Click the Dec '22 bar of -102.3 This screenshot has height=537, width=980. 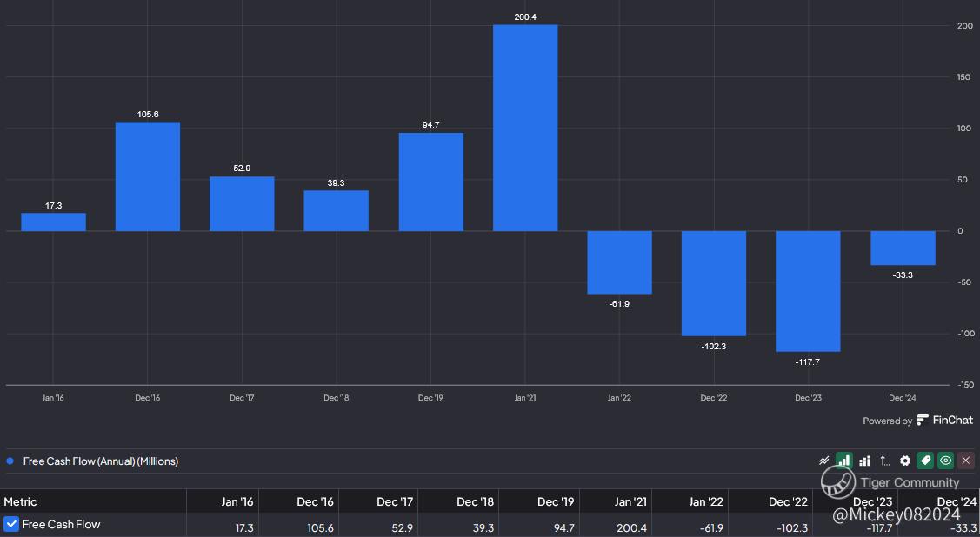tap(714, 283)
